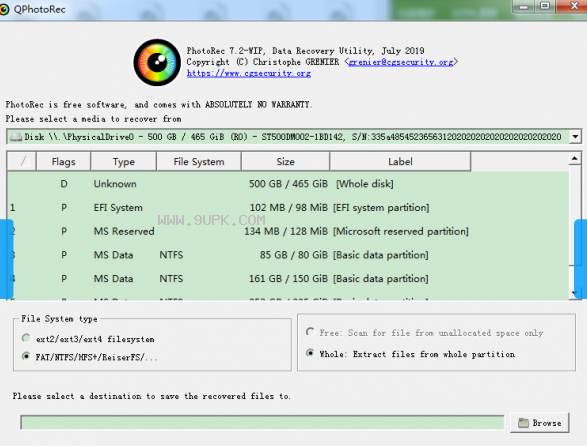This screenshot has height=446, width=587.
Task: Sort by the Type column header
Action: 124,162
